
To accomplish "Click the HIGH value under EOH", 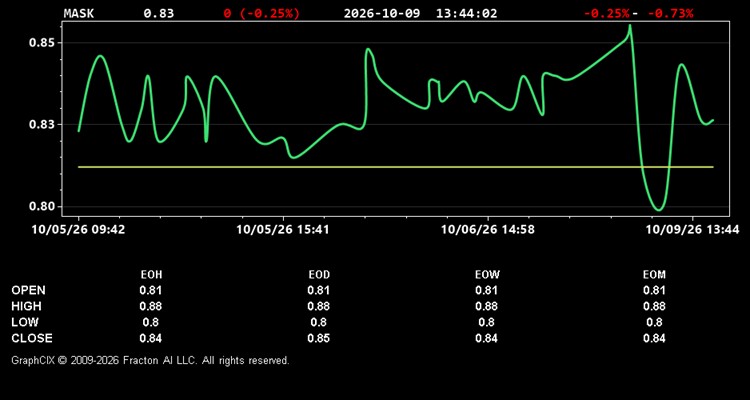I will pyautogui.click(x=151, y=306).
